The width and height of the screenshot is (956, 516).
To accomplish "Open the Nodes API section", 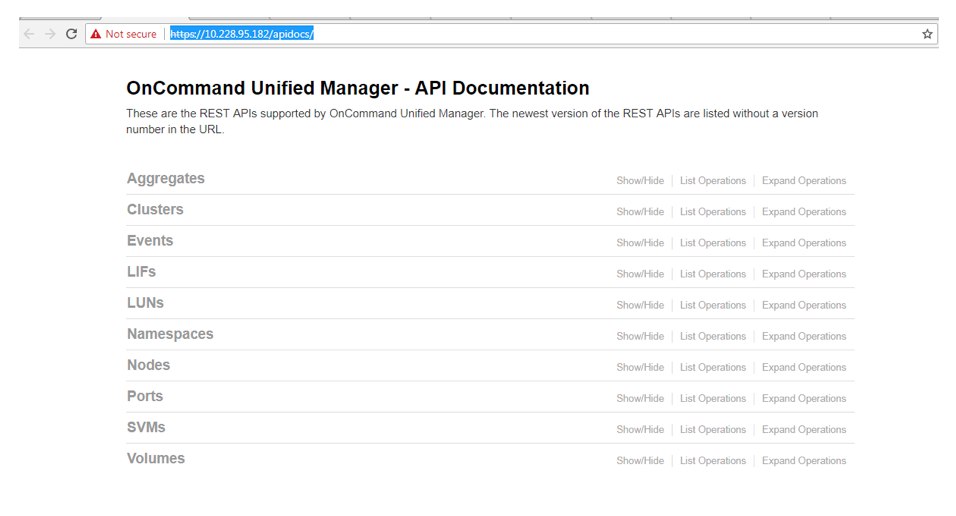I will [x=148, y=365].
